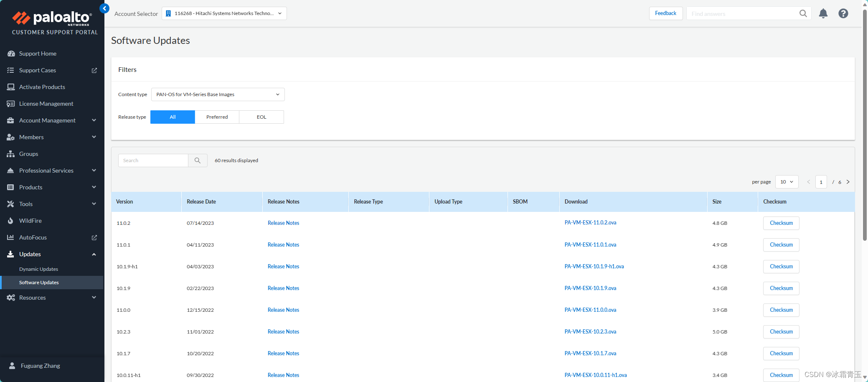
Task: Open the Content type dropdown
Action: pos(218,94)
